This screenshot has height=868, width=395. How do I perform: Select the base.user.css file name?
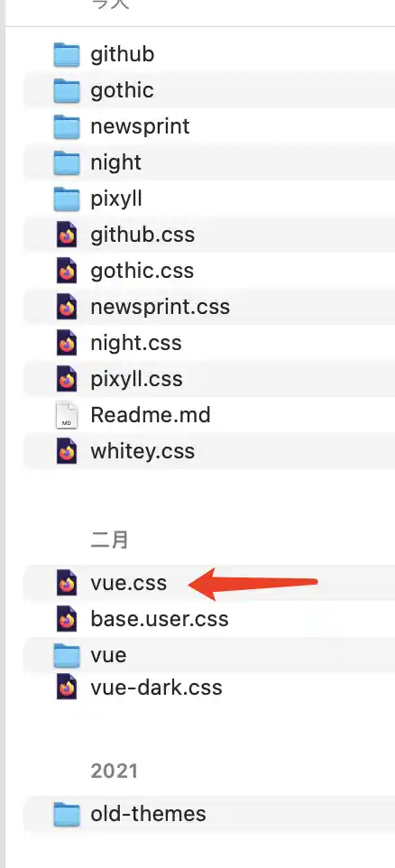[x=160, y=618]
